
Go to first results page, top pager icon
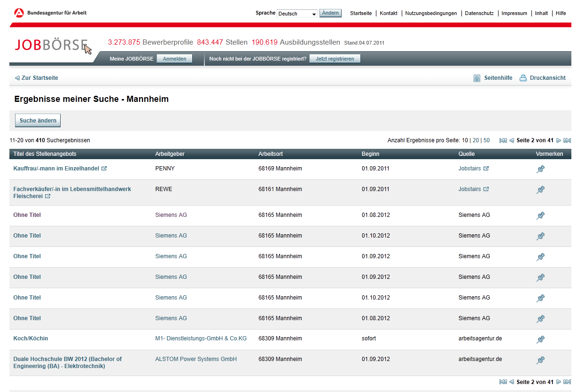click(x=503, y=140)
